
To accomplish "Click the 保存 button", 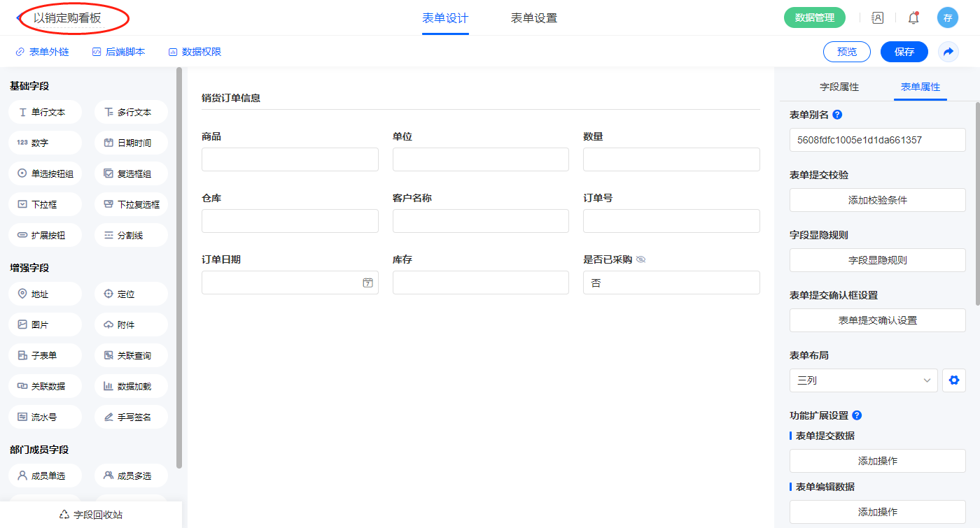I will [904, 52].
